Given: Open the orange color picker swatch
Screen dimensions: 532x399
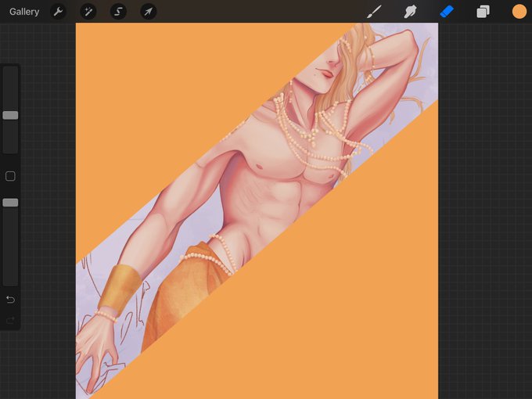Looking at the screenshot, I should [x=519, y=12].
